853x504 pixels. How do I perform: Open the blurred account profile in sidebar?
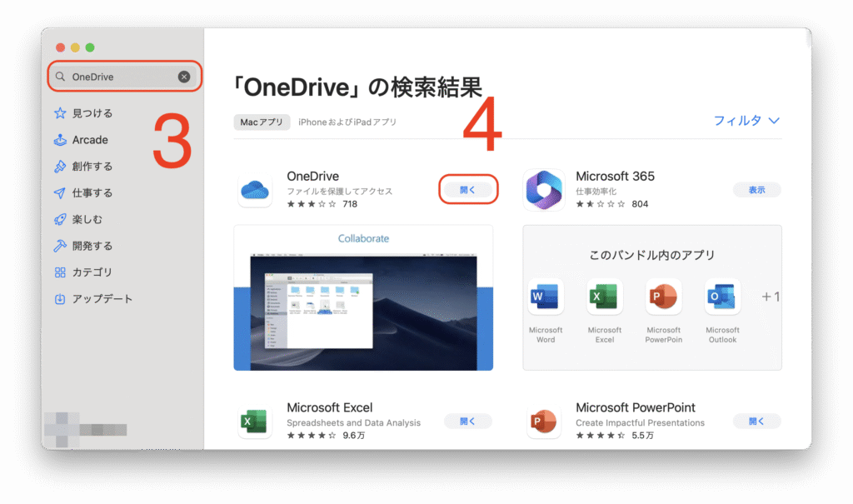pyautogui.click(x=86, y=429)
